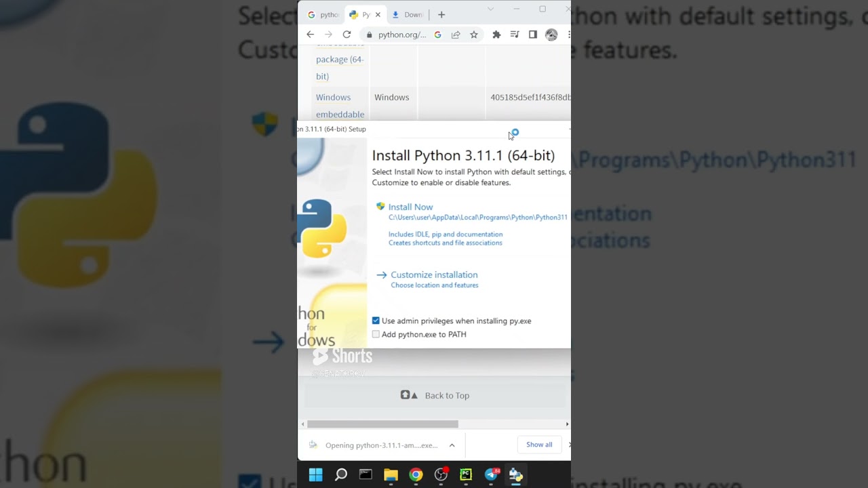Switch to the Downloads tab
This screenshot has height=488, width=868.
pyautogui.click(x=408, y=14)
